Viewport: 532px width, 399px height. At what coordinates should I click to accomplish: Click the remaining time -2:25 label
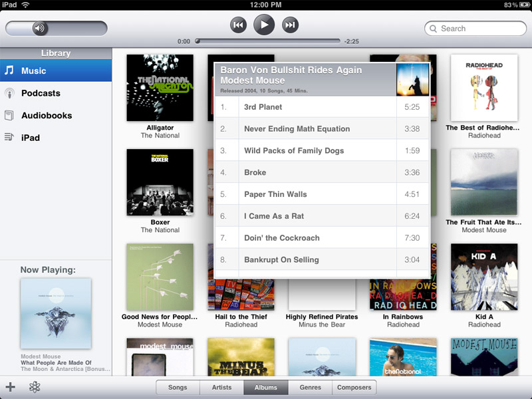tap(352, 41)
